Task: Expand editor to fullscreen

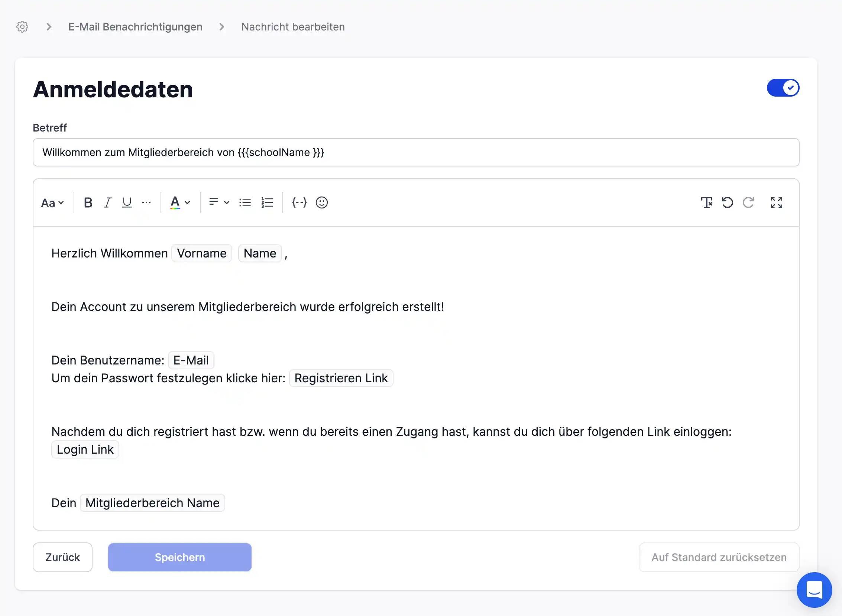Action: pos(776,202)
